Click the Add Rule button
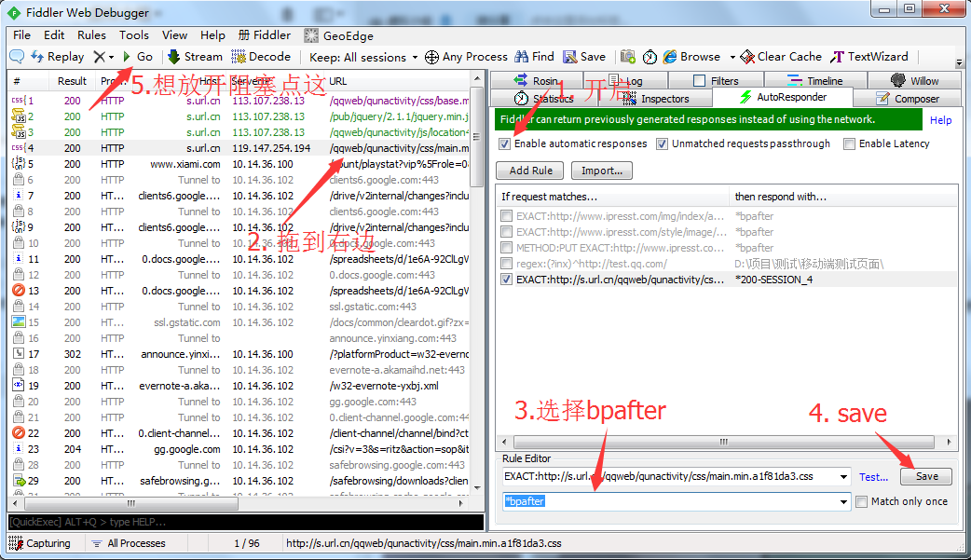This screenshot has height=560, width=971. click(530, 171)
